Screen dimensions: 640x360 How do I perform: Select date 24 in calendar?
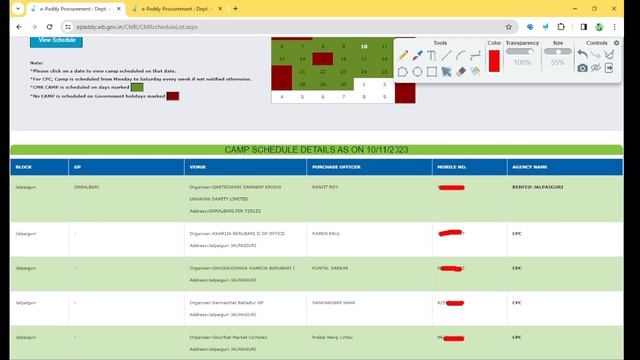click(364, 72)
